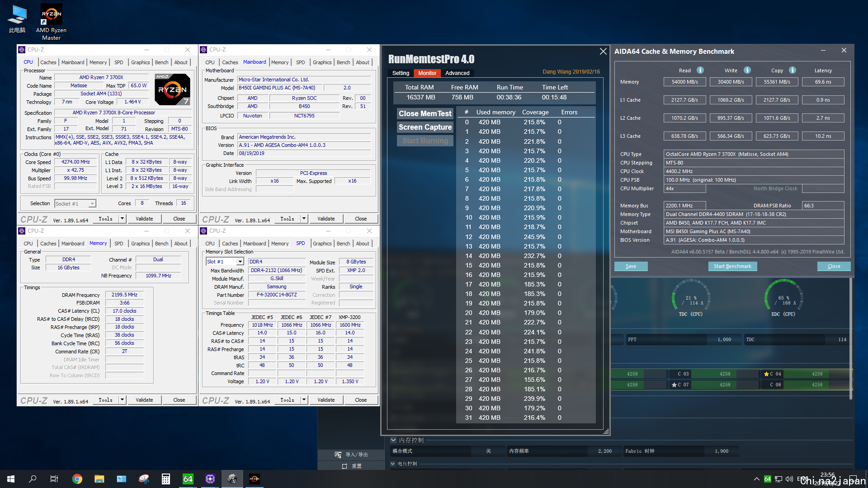Adjust the Fabric 时钟 slider
868x488 pixels.
pos(681,451)
